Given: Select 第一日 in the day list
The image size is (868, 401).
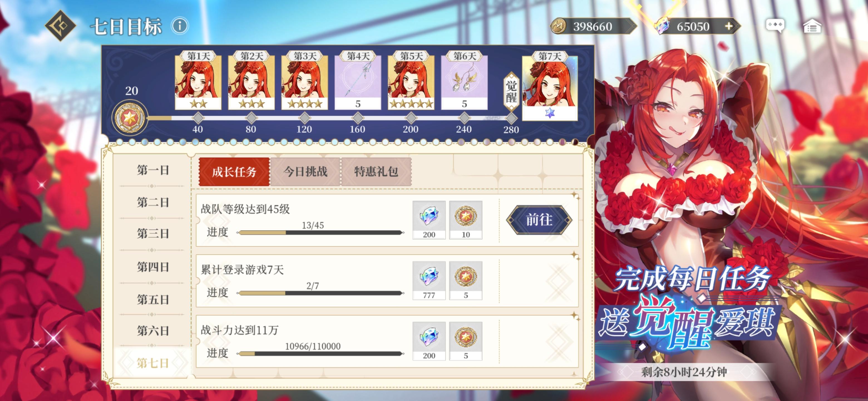Looking at the screenshot, I should (153, 170).
